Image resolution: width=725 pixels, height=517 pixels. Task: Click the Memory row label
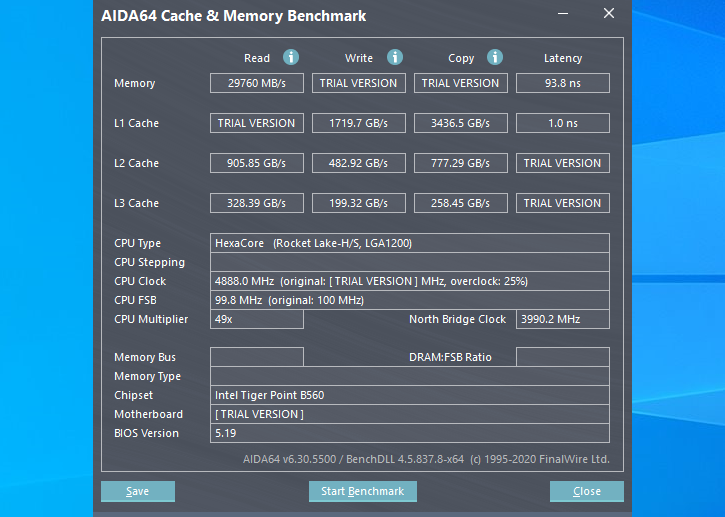coord(135,84)
